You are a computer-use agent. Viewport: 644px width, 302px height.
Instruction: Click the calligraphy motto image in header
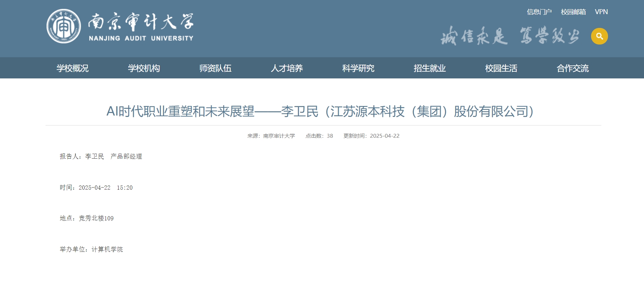(x=510, y=36)
